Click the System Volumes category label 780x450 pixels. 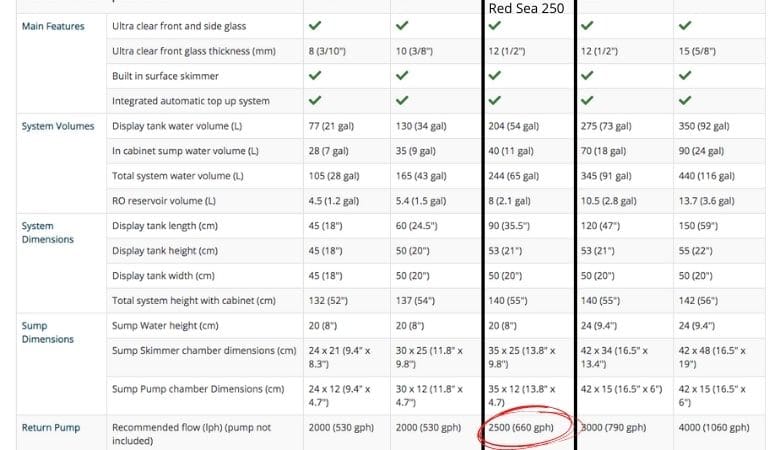coord(58,126)
